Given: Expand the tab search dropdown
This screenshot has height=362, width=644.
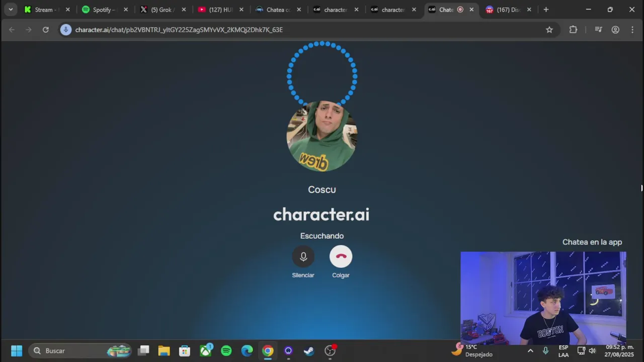Looking at the screenshot, I should 11,10.
